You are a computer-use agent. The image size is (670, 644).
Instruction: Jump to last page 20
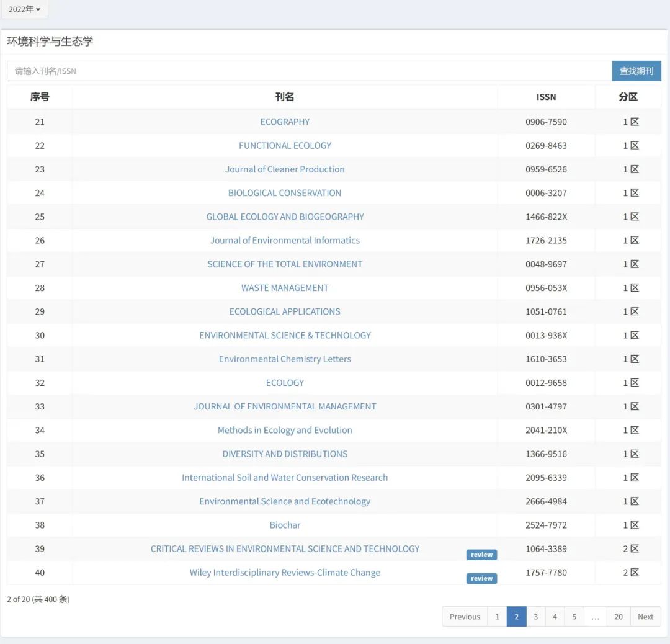[x=619, y=617]
